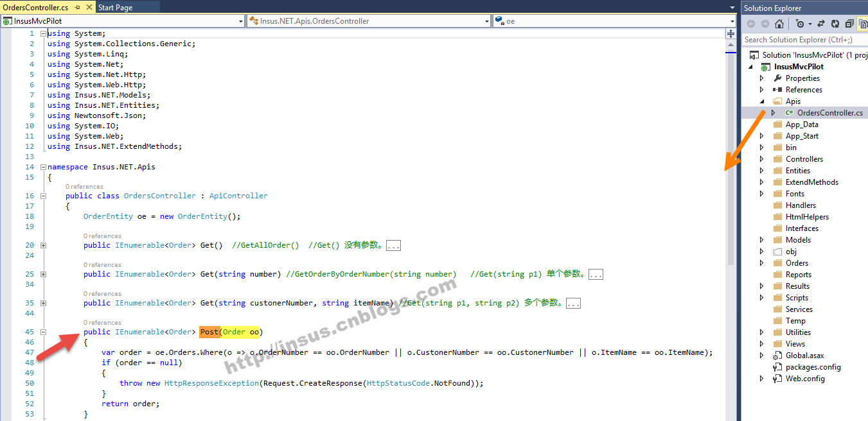
Task: Expand the Models folder
Action: (762, 240)
